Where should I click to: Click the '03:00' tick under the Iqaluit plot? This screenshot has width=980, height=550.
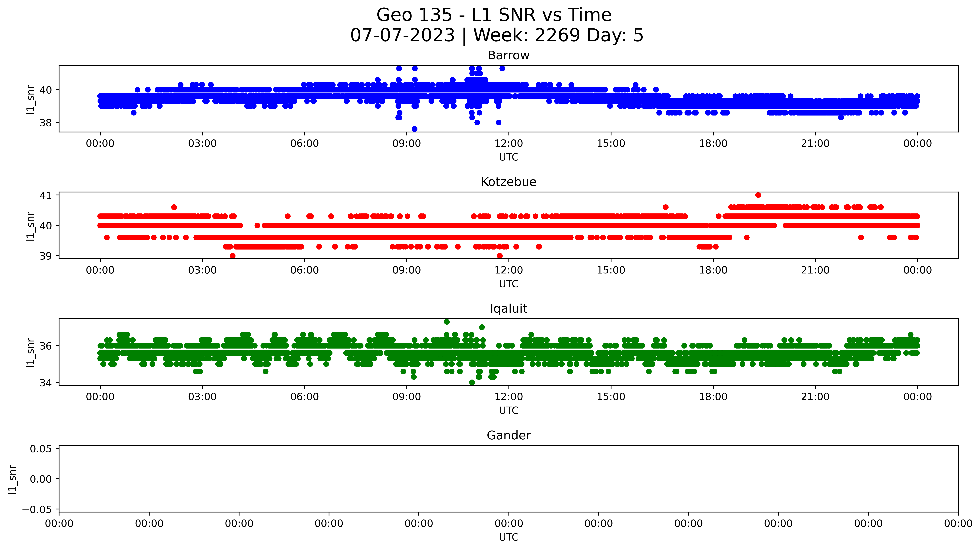pos(202,397)
